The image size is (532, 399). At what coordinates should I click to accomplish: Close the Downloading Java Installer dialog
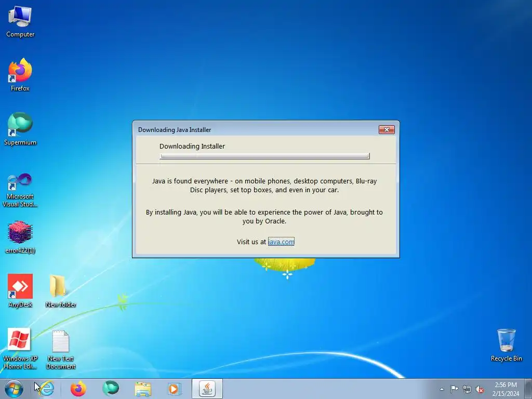(x=387, y=129)
